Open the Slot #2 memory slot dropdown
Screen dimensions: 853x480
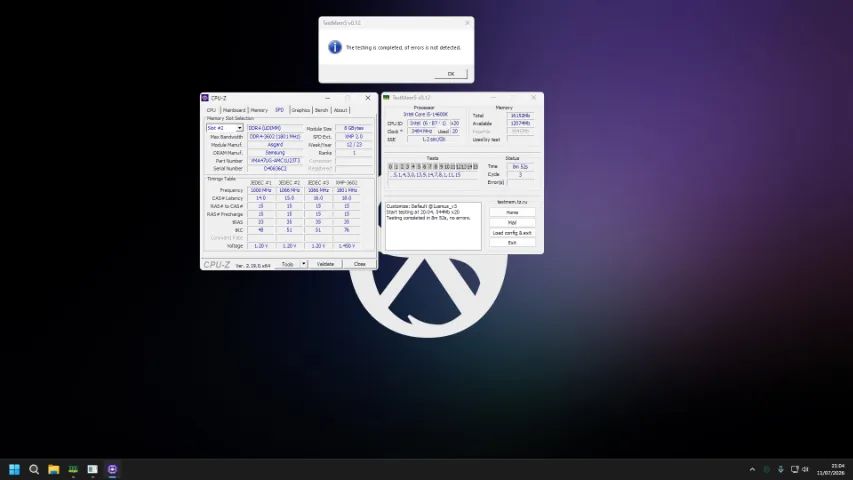[224, 128]
